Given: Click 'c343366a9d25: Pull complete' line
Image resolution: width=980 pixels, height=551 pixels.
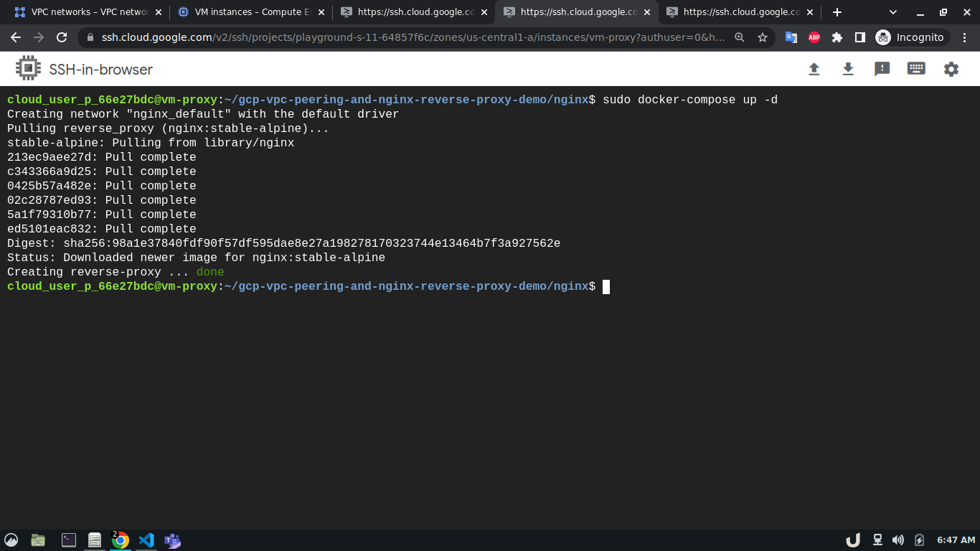Looking at the screenshot, I should click(102, 171).
